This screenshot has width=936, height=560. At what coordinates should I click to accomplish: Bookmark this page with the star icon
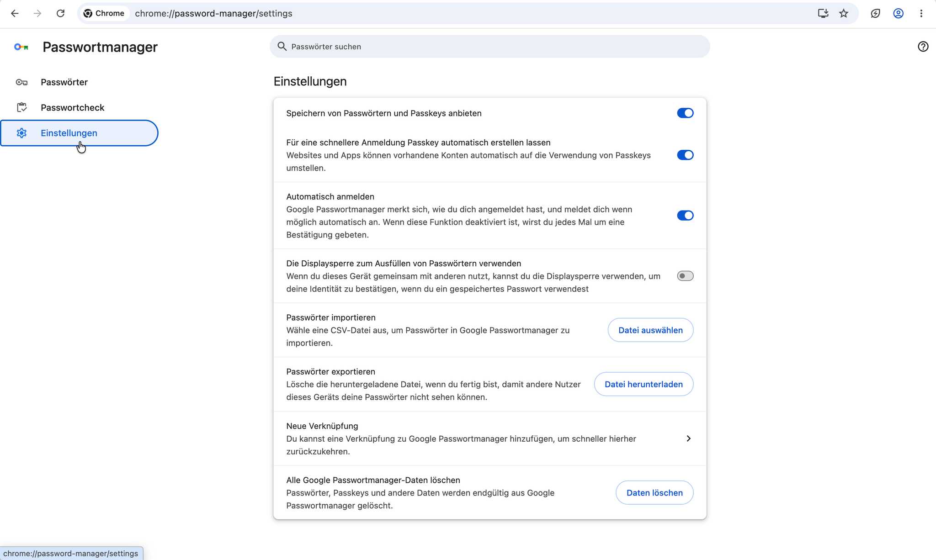tap(844, 13)
